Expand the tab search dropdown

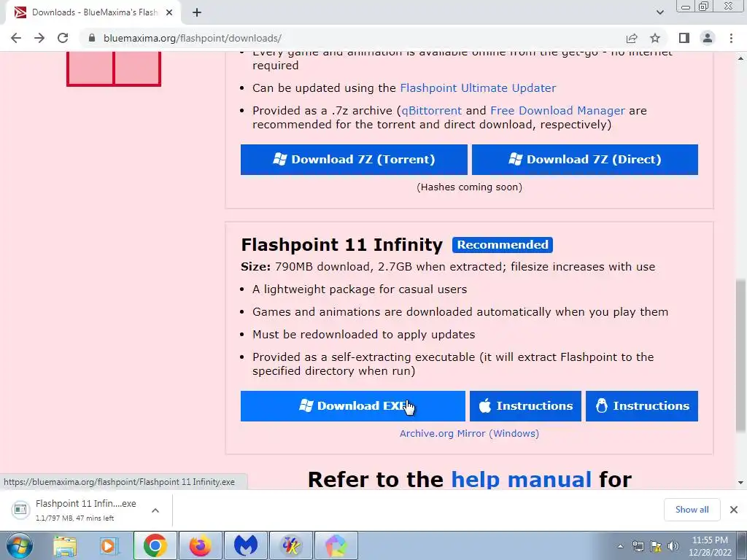pos(659,12)
